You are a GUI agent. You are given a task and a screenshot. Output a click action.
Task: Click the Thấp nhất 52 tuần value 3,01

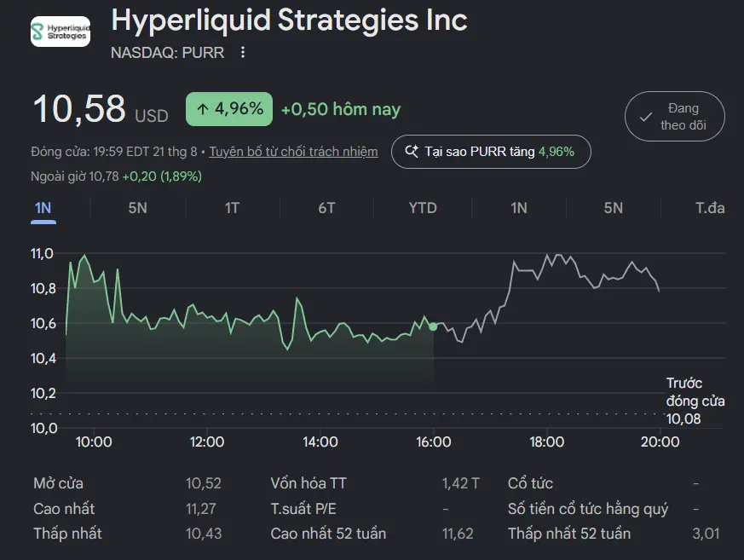pyautogui.click(x=706, y=534)
